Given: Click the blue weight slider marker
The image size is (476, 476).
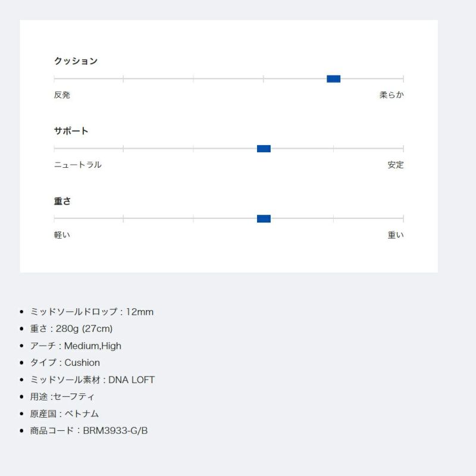Looking at the screenshot, I should pyautogui.click(x=264, y=219).
